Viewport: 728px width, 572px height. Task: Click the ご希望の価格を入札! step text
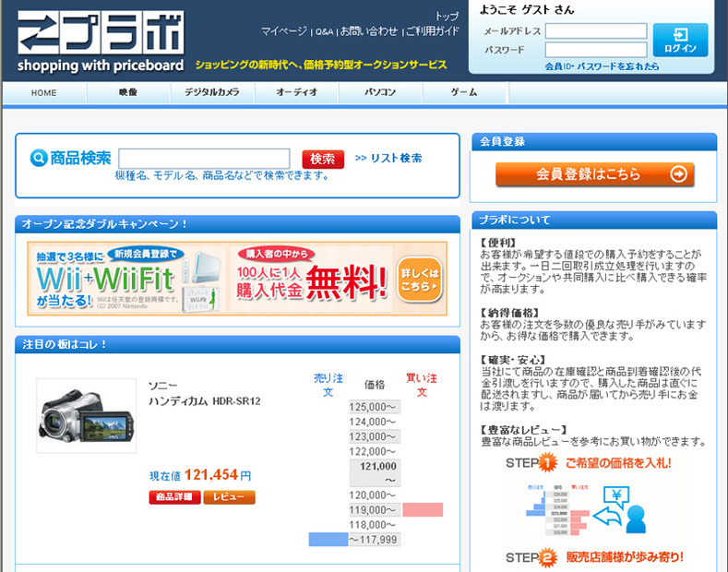tap(618, 462)
